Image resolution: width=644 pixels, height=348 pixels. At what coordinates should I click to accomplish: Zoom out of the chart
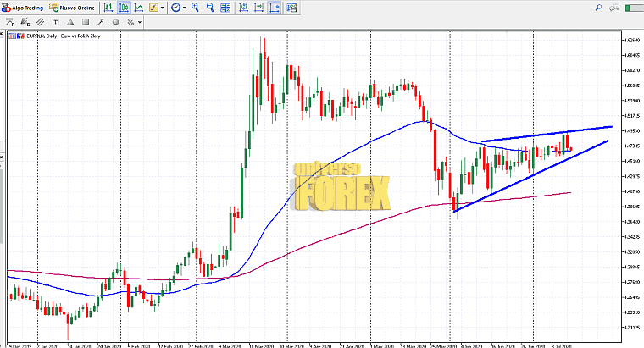point(211,7)
